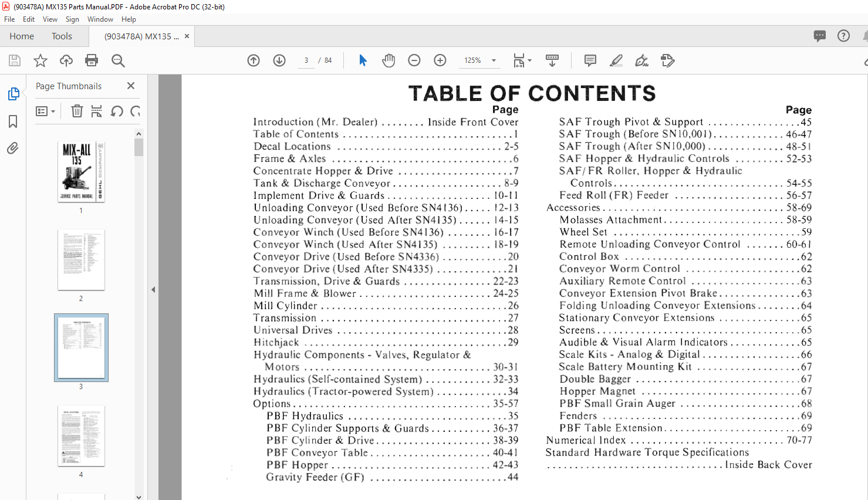This screenshot has width=868, height=500.
Task: Choose the Selection arrow tool
Action: [x=363, y=60]
